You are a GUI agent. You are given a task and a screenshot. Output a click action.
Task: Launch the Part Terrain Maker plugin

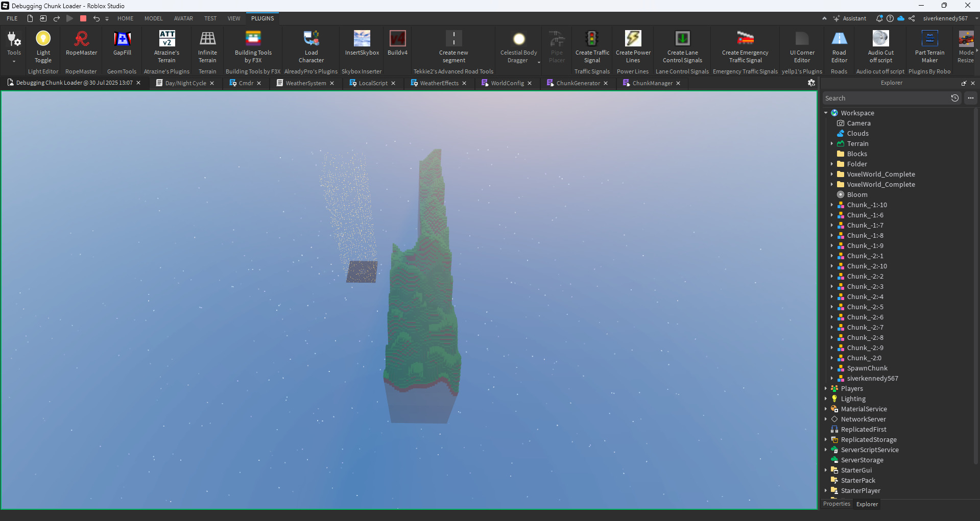pos(929,46)
